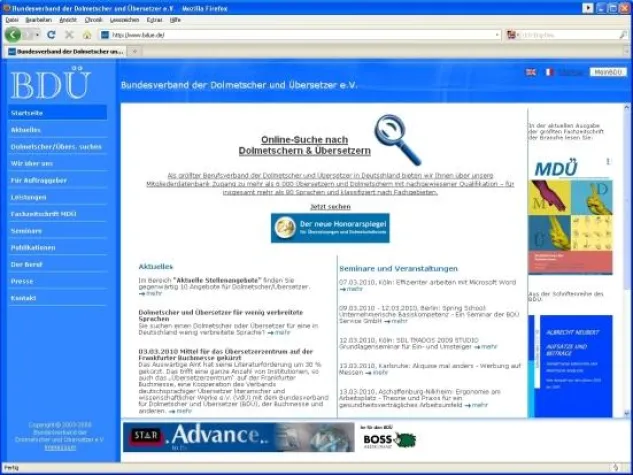633x475 pixels.
Task: Go to the browser home page icon
Action: click(87, 35)
